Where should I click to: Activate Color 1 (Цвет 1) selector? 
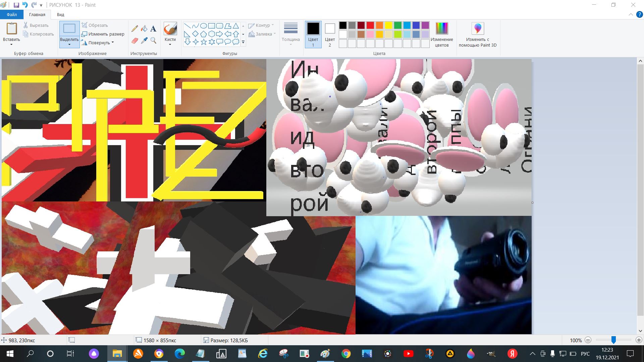313,35
